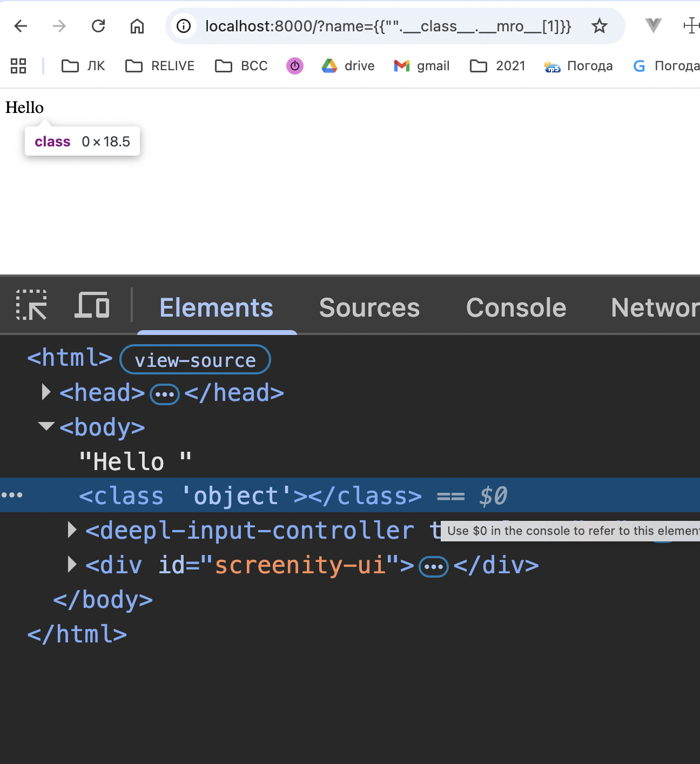700x764 pixels.
Task: Open the BCC bookmarks folder
Action: (x=241, y=66)
